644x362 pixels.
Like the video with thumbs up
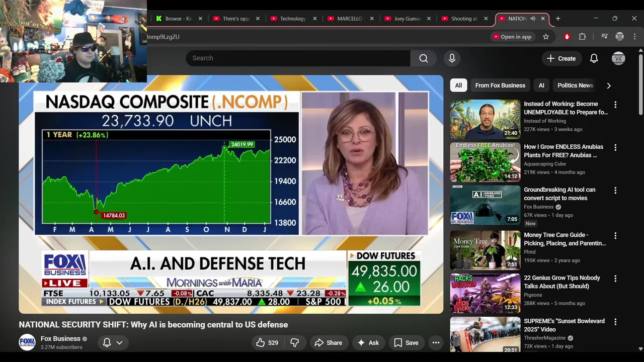pyautogui.click(x=267, y=343)
